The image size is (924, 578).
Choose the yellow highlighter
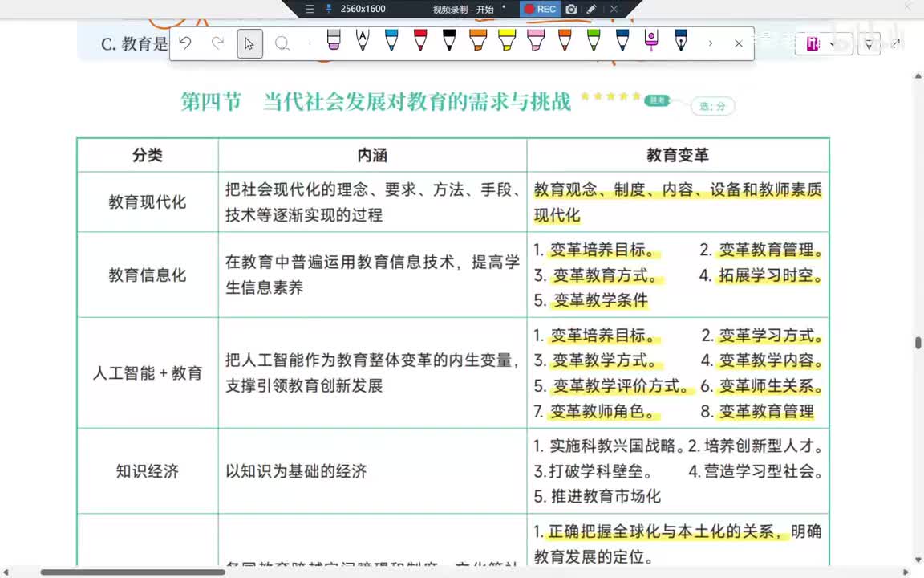point(507,40)
